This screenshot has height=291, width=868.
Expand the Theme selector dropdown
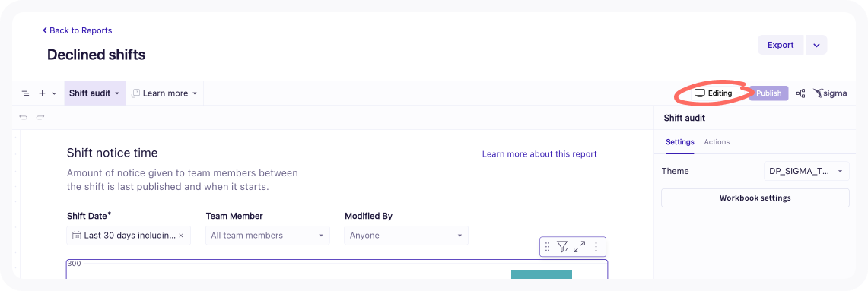[x=806, y=171]
